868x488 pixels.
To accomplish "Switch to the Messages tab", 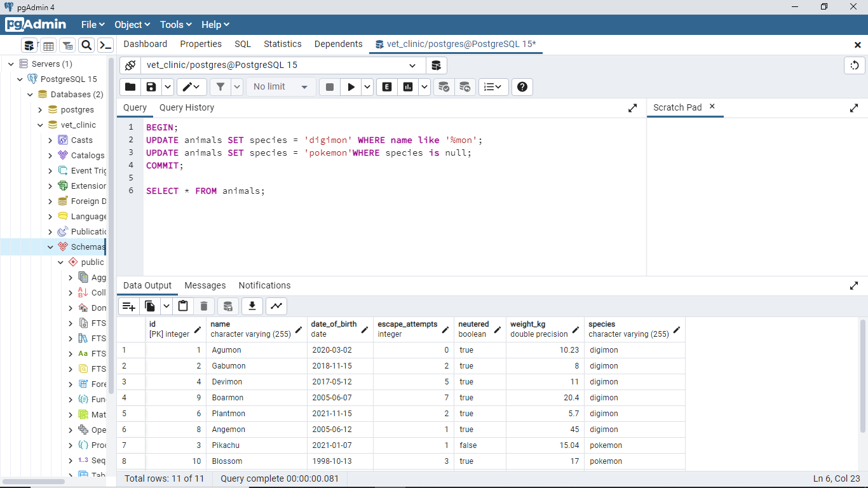I will tap(205, 285).
